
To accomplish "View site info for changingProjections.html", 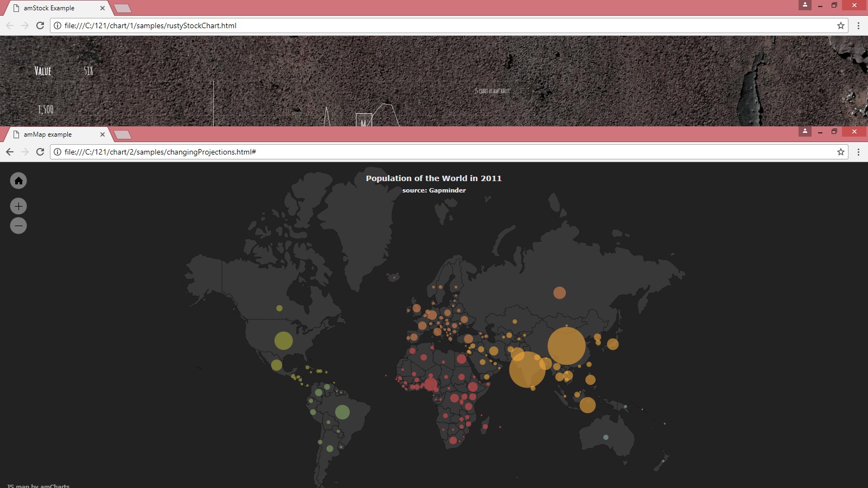I will (x=58, y=152).
